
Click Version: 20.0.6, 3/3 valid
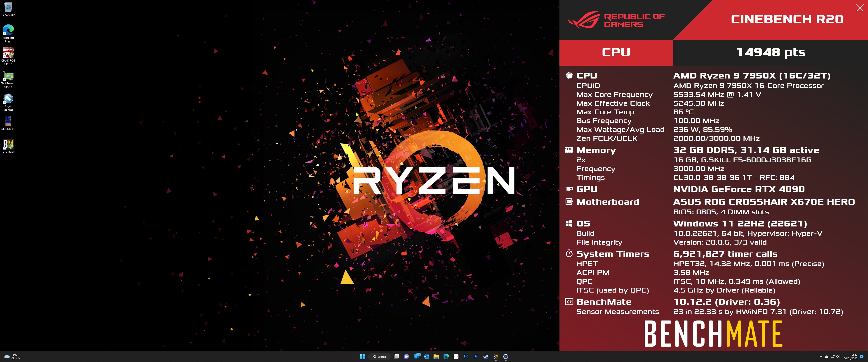[720, 242]
